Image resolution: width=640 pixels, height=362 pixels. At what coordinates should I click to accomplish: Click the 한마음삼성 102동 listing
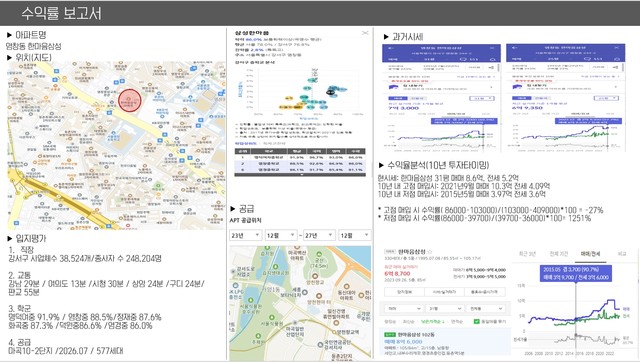[x=445, y=343]
